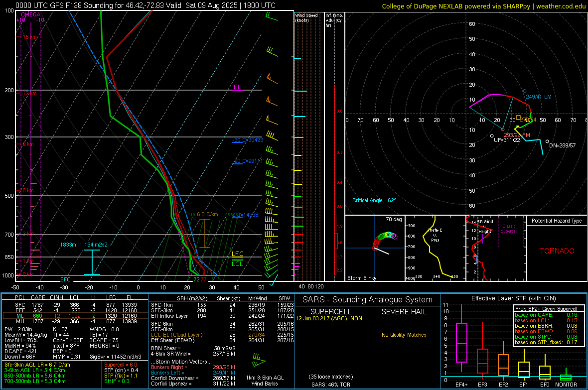
Task: Select the sounding title text at top left
Action: tap(146, 5)
